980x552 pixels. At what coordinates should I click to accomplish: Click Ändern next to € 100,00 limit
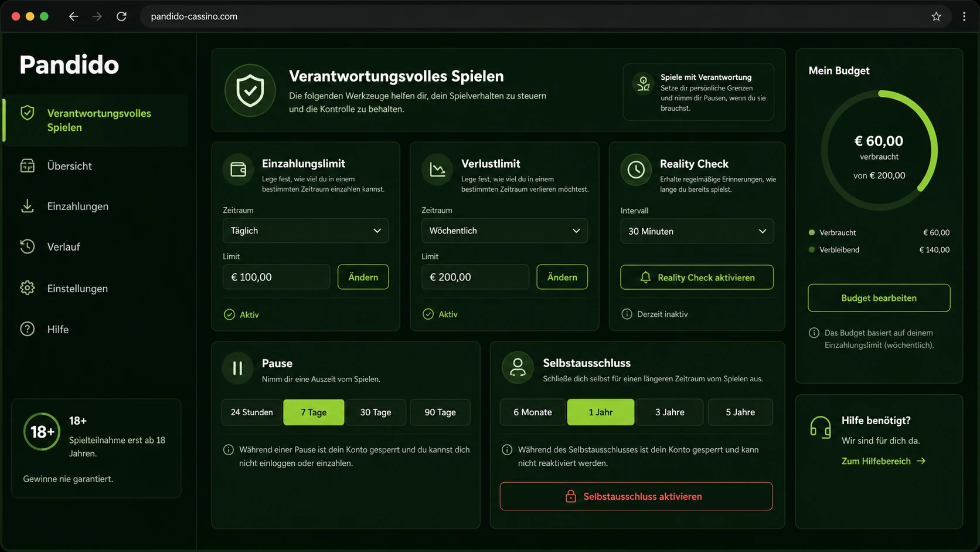pos(363,277)
